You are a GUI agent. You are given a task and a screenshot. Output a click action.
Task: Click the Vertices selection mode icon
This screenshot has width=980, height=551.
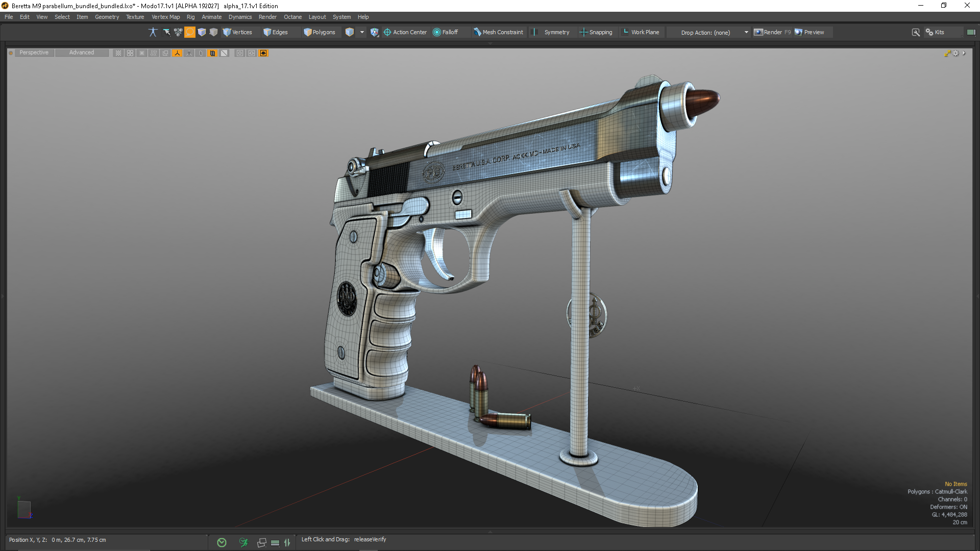(237, 32)
